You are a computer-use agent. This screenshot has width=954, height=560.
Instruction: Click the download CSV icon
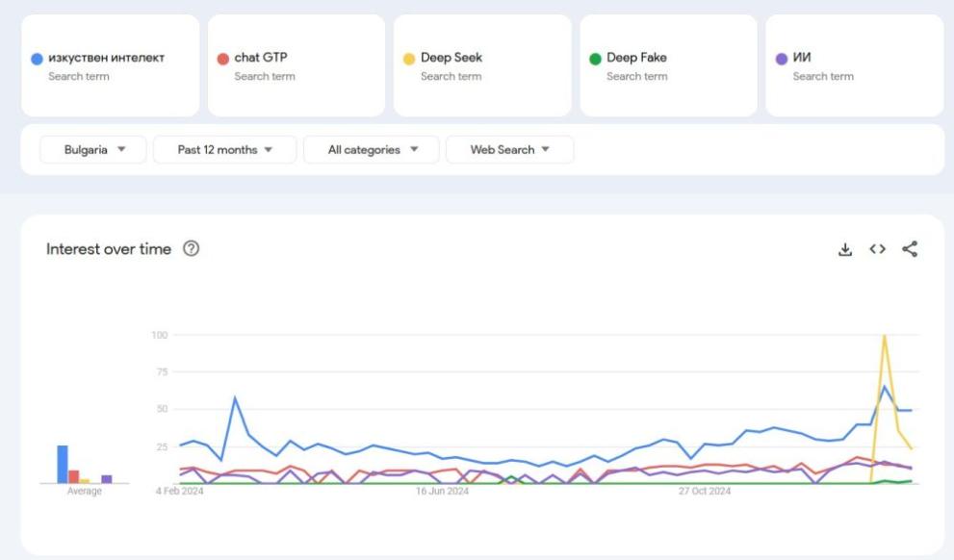845,249
